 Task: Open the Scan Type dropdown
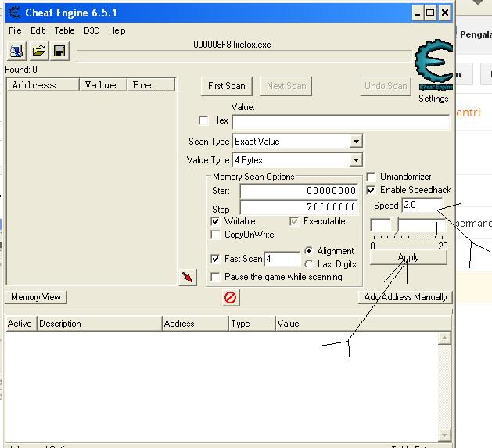356,142
